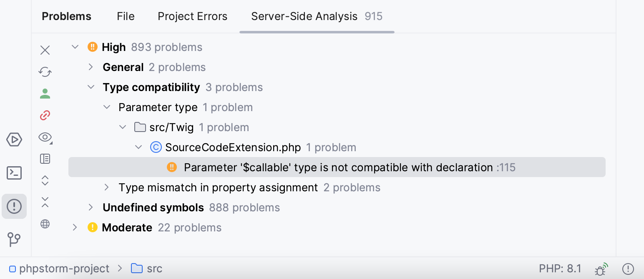Click the Qodana profile icon in toolbar

coord(45,93)
